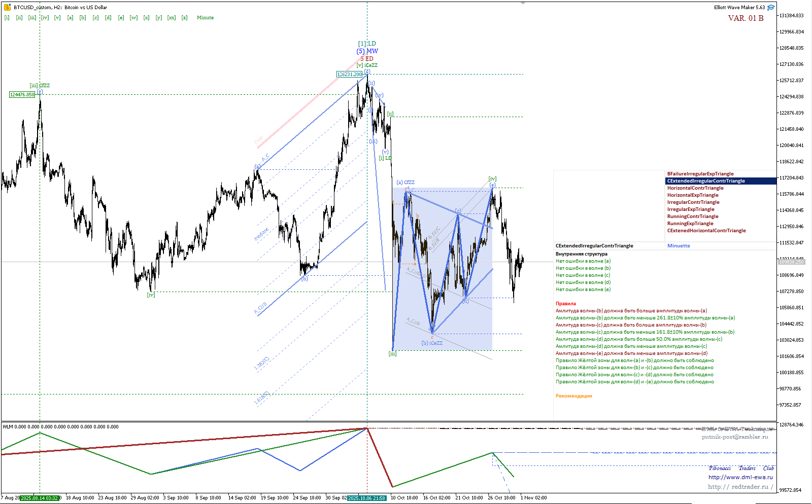Click the Minuette degree label in panel
This screenshot has width=812, height=504.
(x=679, y=246)
